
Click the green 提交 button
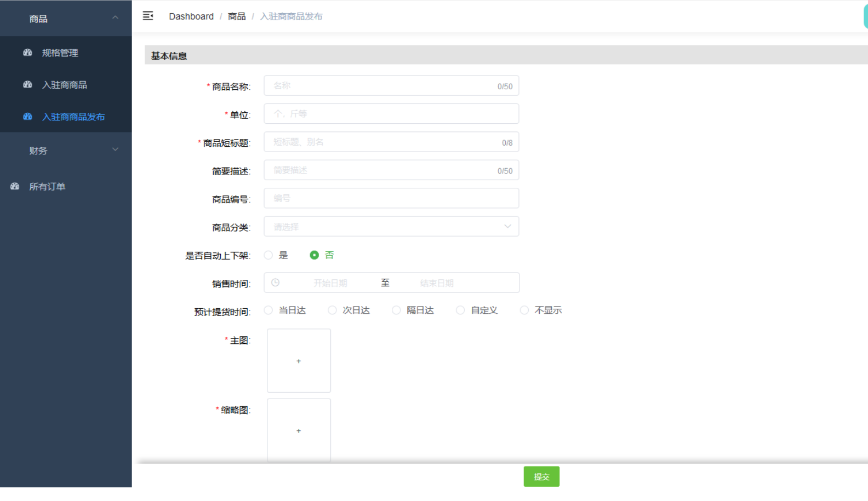click(541, 476)
